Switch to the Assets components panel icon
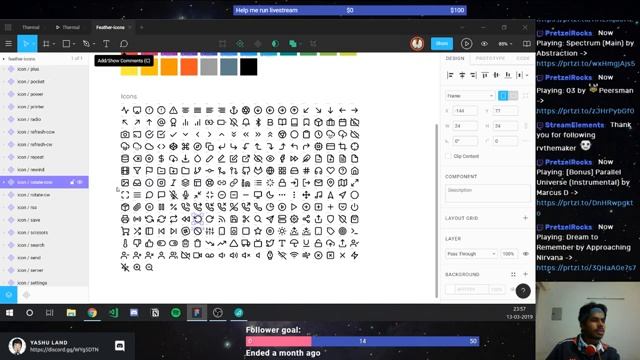Viewport: 640px width, 360px height. coord(27,295)
